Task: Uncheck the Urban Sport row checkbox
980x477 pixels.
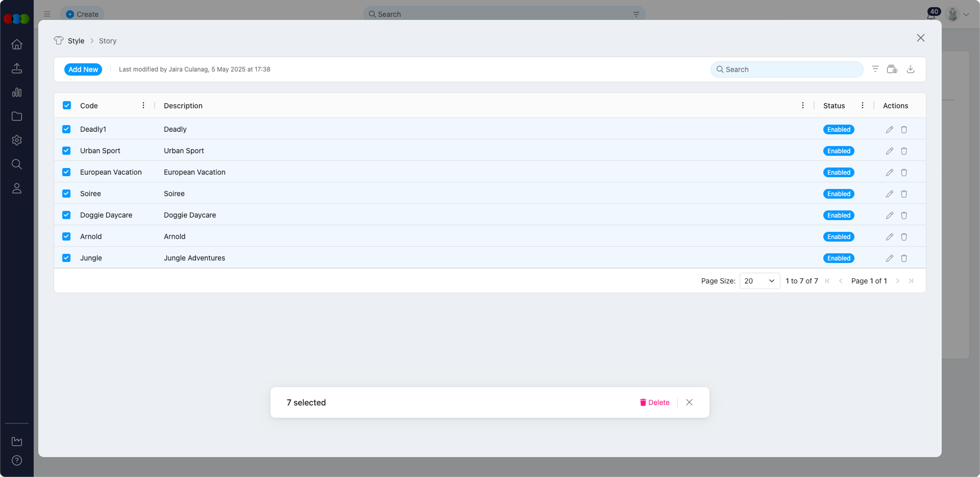Action: pyautogui.click(x=66, y=151)
